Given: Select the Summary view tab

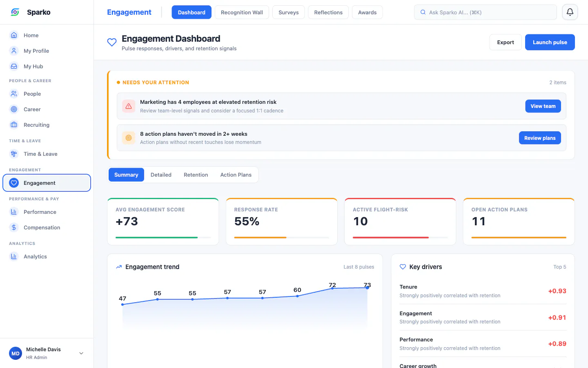Looking at the screenshot, I should point(126,175).
